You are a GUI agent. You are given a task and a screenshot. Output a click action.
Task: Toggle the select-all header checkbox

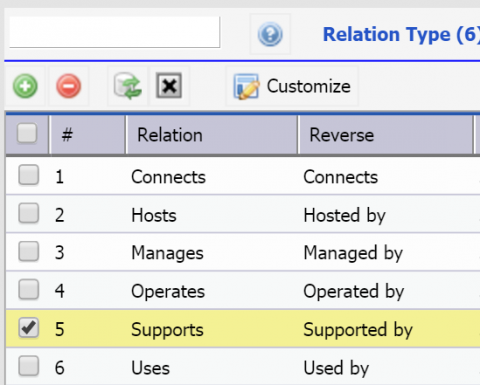[27, 133]
